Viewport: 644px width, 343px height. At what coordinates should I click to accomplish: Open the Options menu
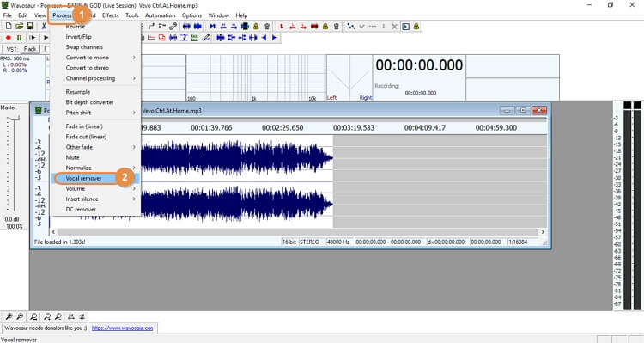(191, 15)
